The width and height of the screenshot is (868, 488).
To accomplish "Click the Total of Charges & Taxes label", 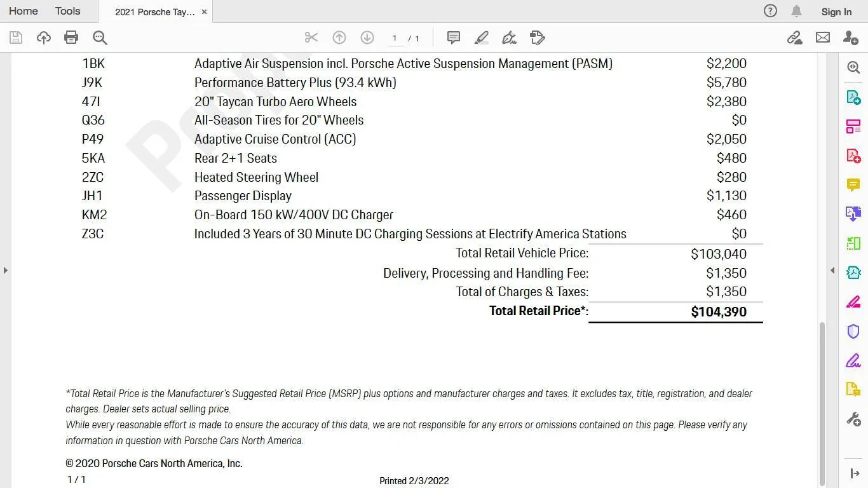I will 522,292.
